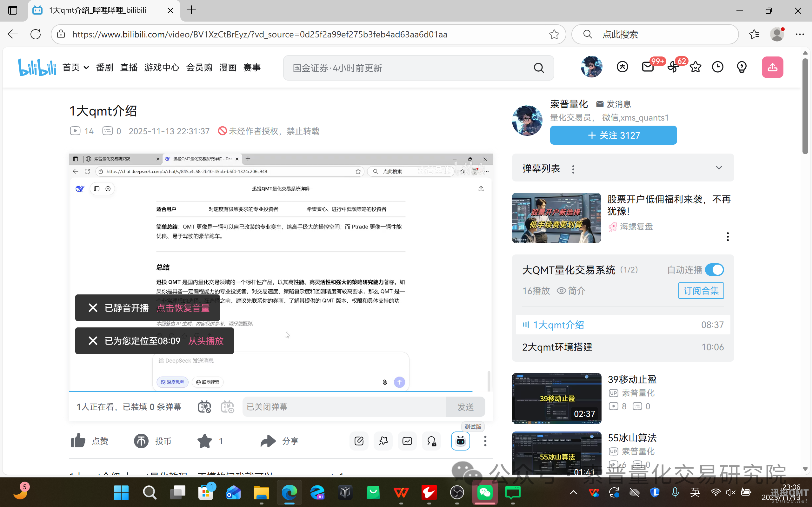The image size is (812, 507).
Task: Select the note-taking icon below the player
Action: pos(359,441)
